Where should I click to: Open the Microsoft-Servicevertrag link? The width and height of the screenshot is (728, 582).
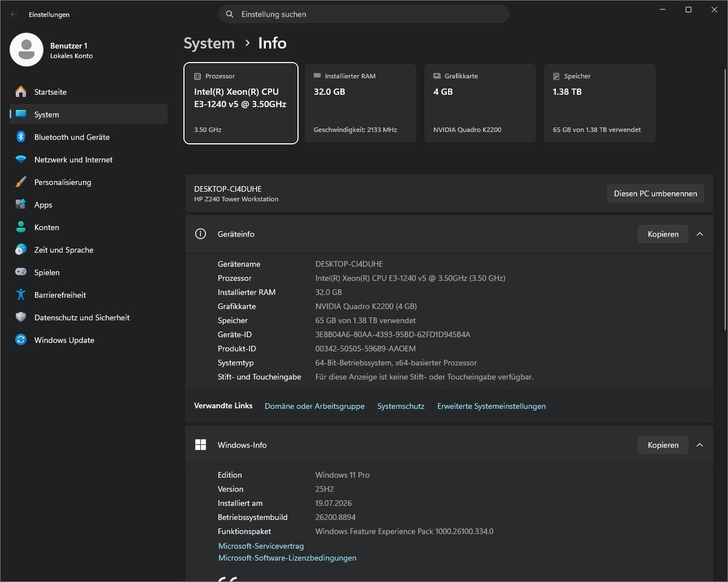261,546
